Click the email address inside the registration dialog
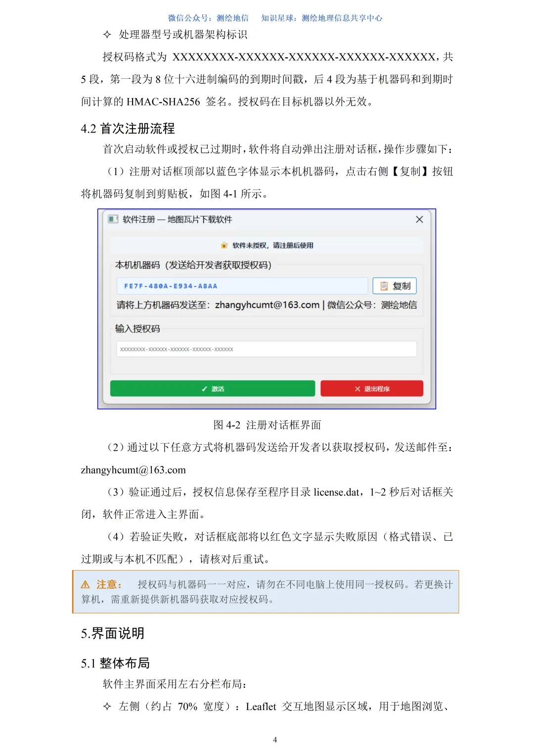This screenshot has width=534, height=756. pyautogui.click(x=267, y=305)
